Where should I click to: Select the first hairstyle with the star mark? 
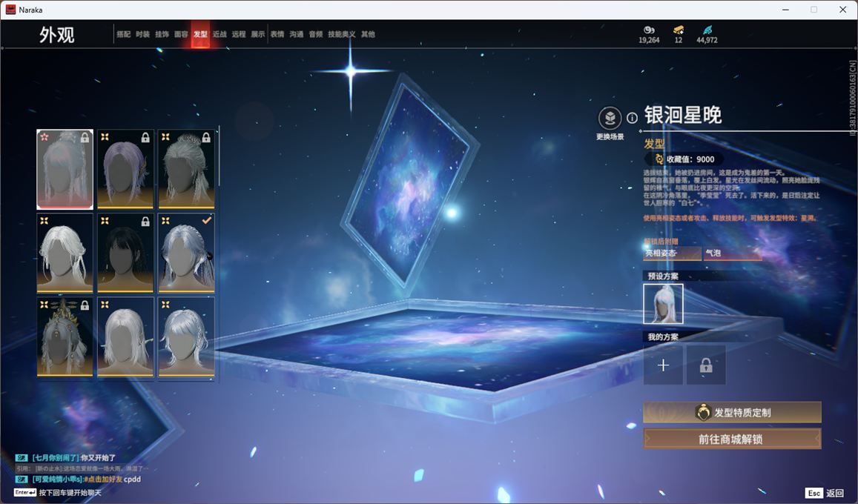coord(65,170)
